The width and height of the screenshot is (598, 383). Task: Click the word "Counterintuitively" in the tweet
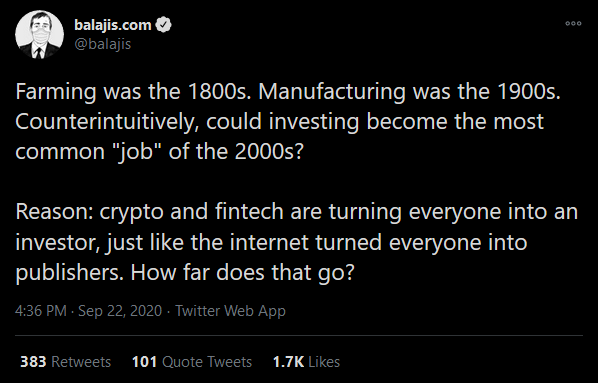[107, 122]
